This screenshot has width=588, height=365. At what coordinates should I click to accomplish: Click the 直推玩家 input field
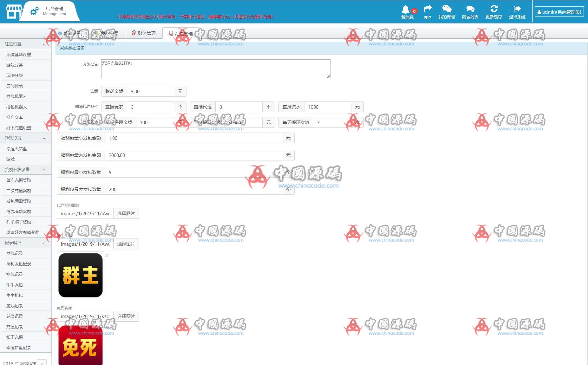150,107
